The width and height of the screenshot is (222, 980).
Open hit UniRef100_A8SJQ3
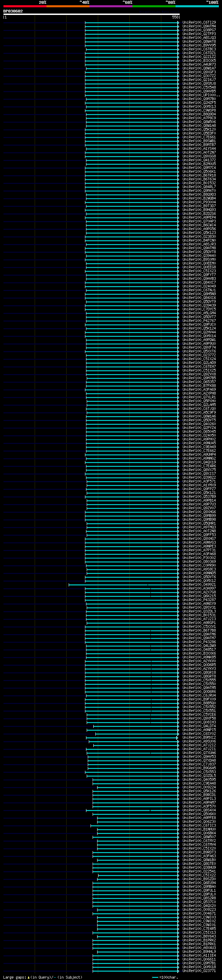point(199,38)
